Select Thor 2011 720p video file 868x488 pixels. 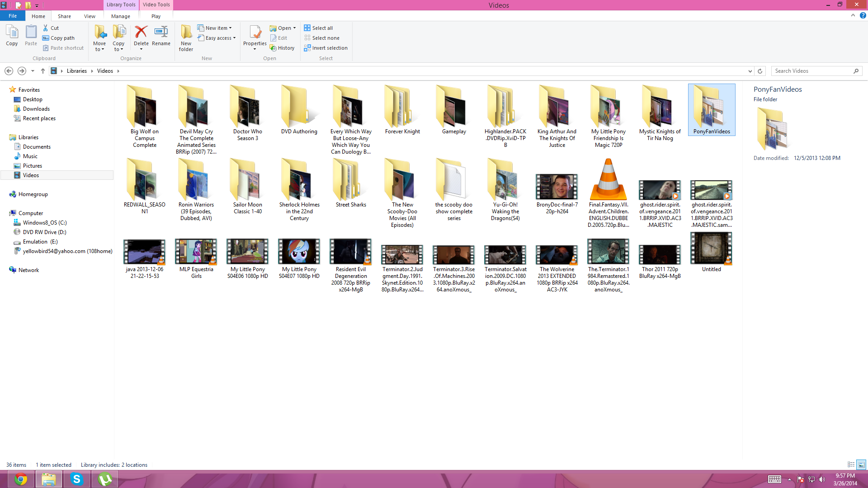click(660, 262)
